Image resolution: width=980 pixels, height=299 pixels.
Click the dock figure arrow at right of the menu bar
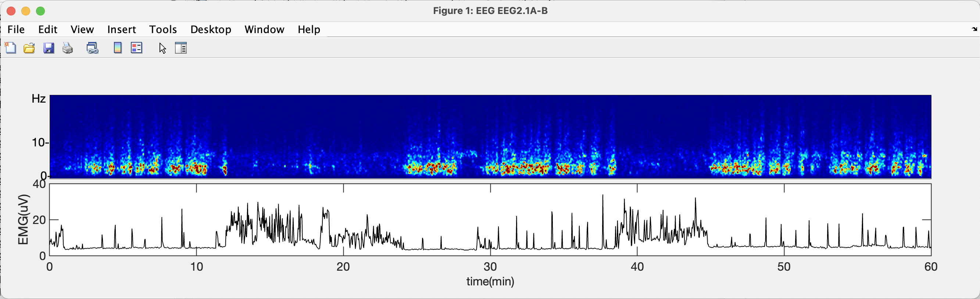974,29
